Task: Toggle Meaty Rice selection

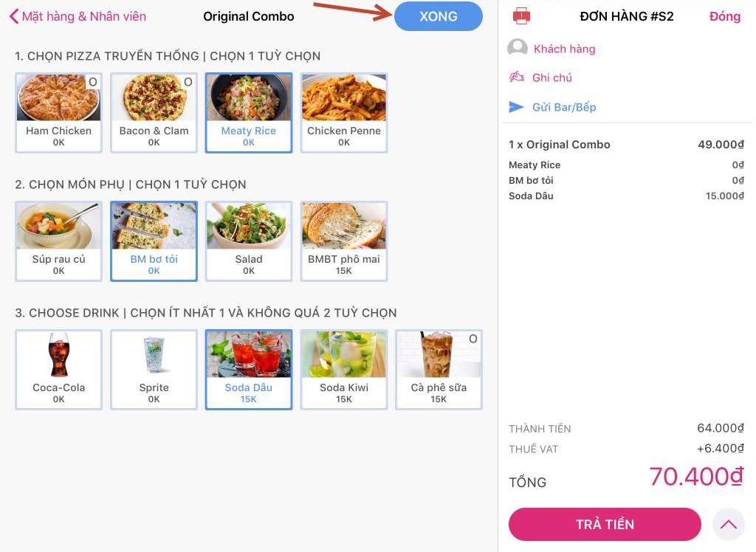Action: pos(249,112)
